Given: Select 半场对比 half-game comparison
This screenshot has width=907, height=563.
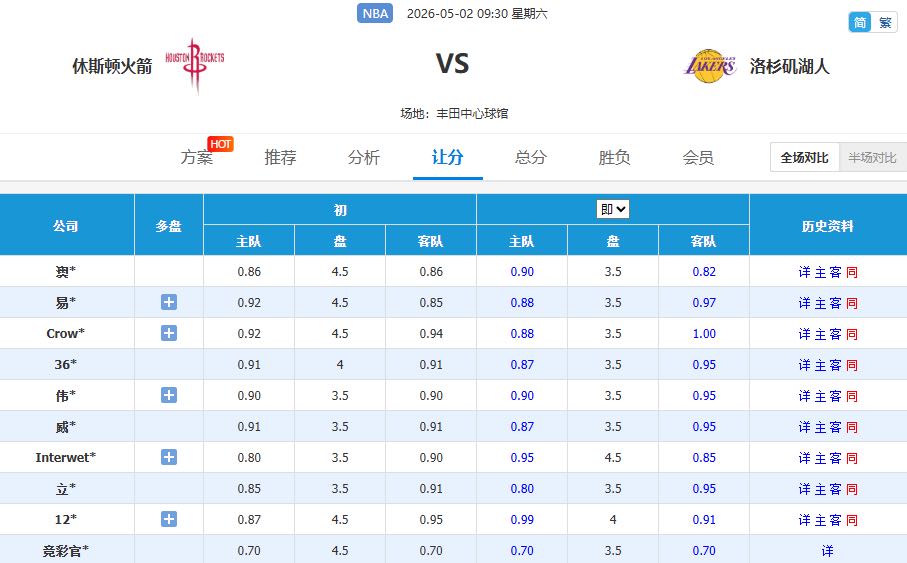Looking at the screenshot, I should 872,157.
